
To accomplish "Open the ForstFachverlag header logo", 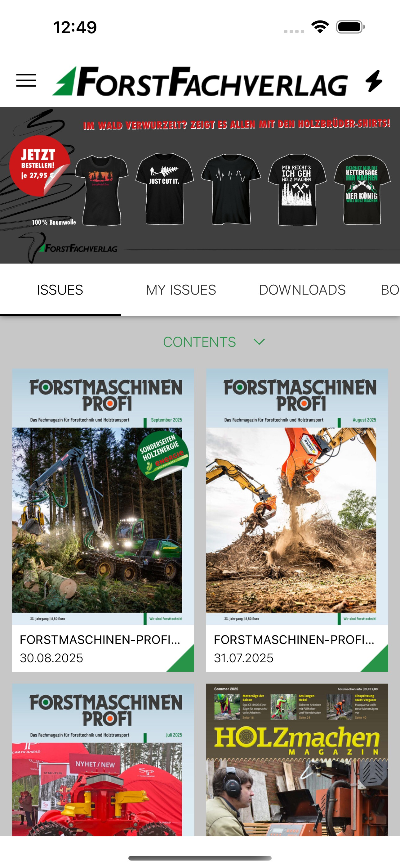I will [200, 81].
